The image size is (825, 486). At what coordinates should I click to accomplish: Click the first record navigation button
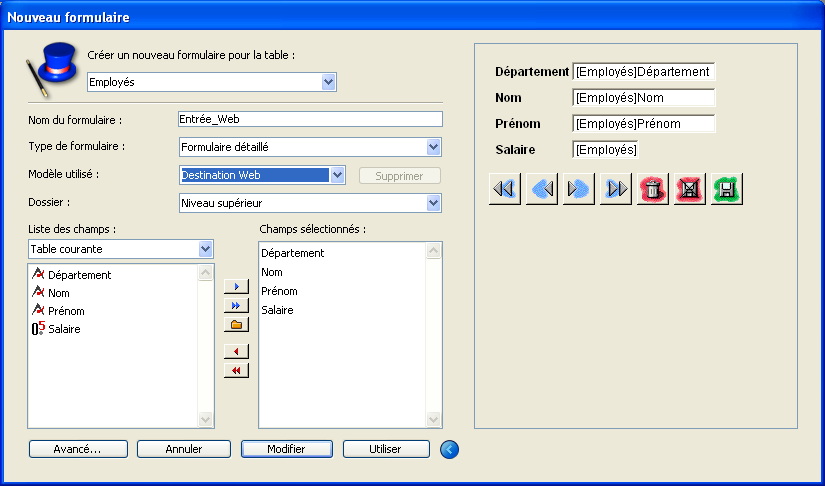click(x=505, y=189)
